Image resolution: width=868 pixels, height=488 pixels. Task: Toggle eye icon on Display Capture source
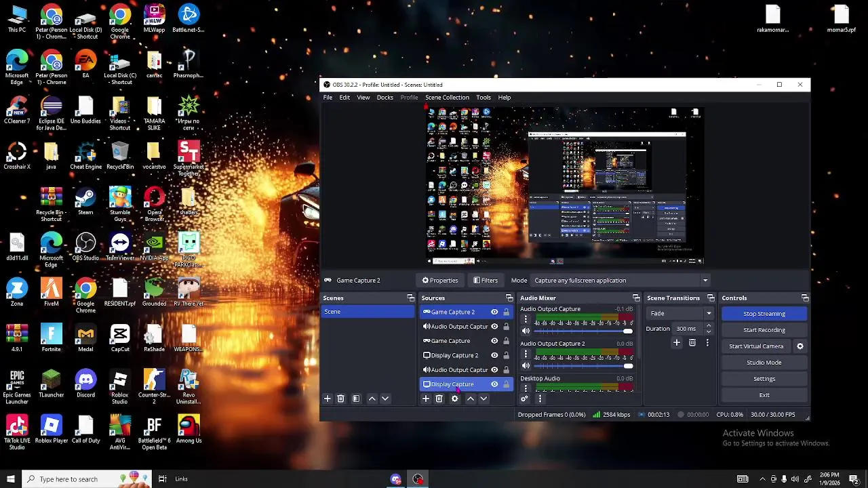494,384
